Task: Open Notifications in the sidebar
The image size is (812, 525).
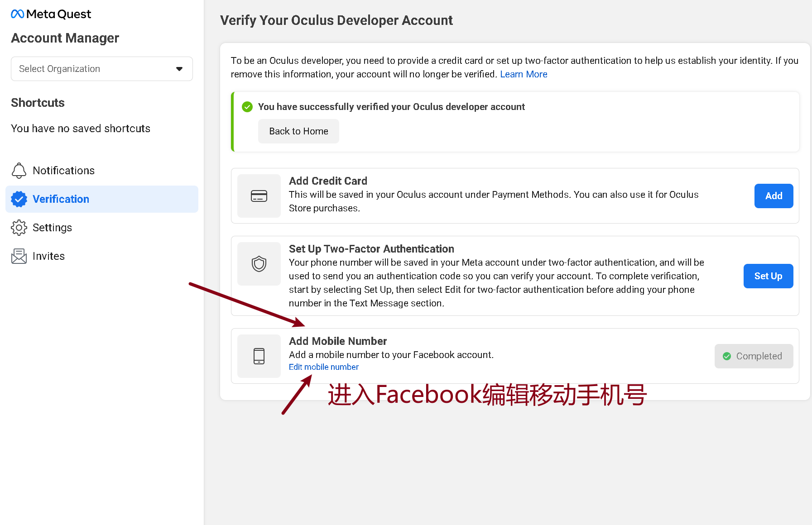Action: coord(102,171)
